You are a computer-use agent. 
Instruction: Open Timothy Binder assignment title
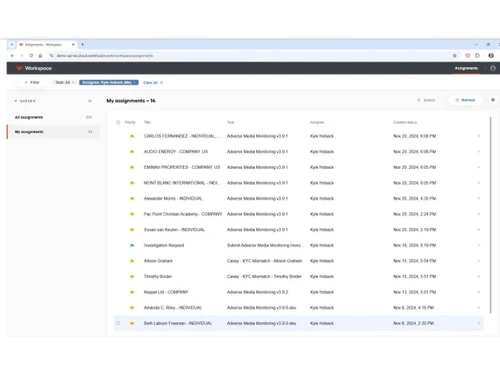(158, 277)
